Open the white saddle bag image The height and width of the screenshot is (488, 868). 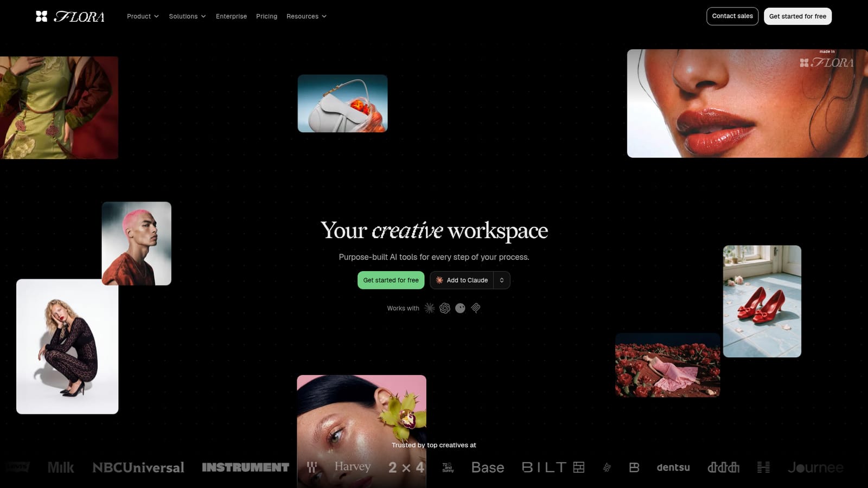point(342,104)
